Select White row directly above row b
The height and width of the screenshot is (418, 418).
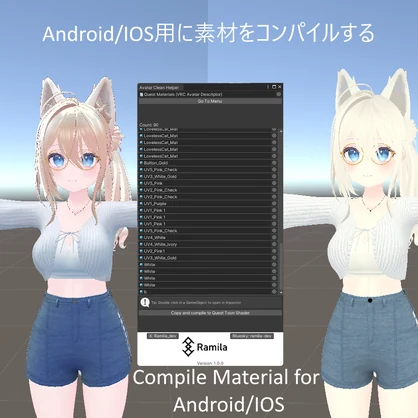[207, 285]
